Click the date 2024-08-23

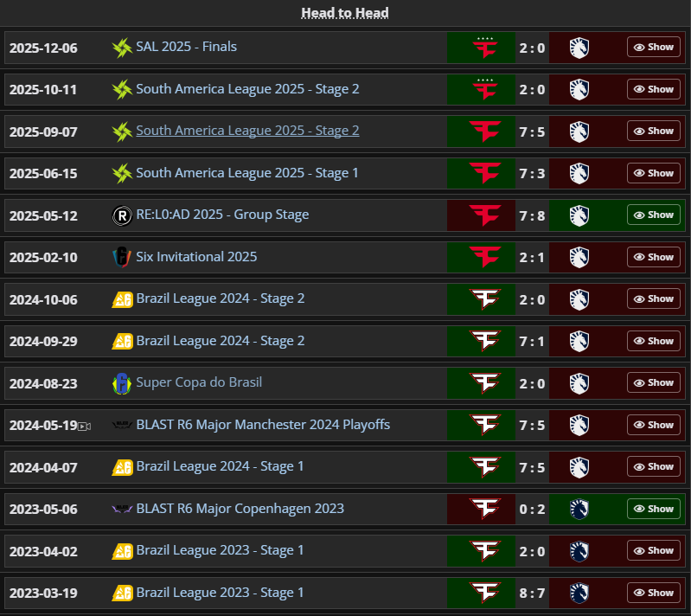point(43,383)
